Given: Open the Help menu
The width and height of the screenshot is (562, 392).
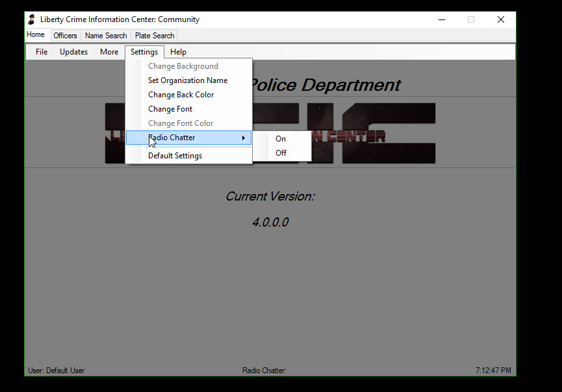Looking at the screenshot, I should 178,52.
